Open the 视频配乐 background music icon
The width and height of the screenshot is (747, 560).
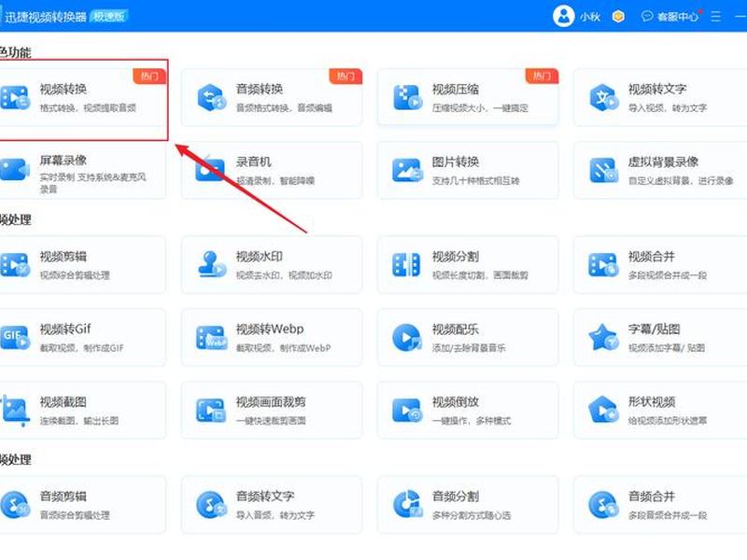(407, 337)
